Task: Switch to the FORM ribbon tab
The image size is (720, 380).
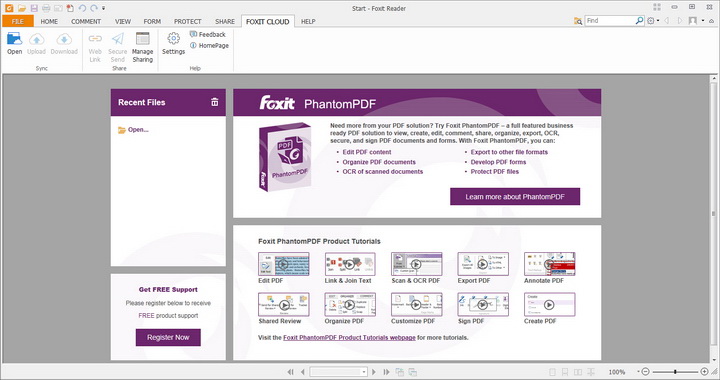Action: coord(152,21)
